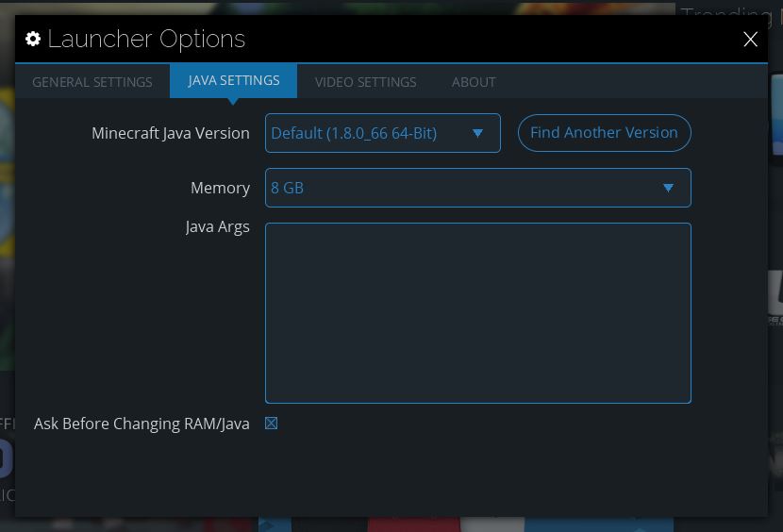This screenshot has width=783, height=532.
Task: Focus the Java Args text area
Action: point(478,313)
